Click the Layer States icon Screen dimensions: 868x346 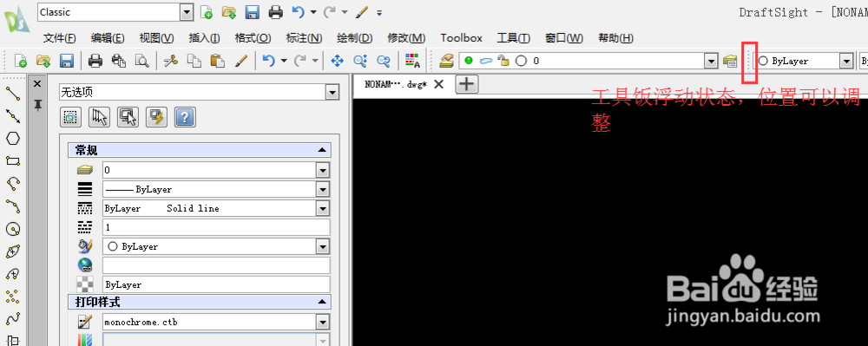point(730,61)
